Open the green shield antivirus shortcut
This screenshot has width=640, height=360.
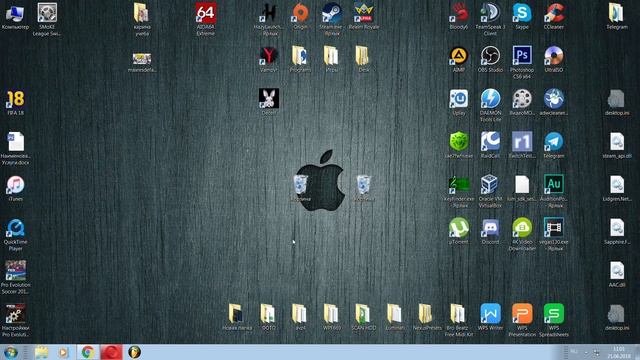click(458, 142)
